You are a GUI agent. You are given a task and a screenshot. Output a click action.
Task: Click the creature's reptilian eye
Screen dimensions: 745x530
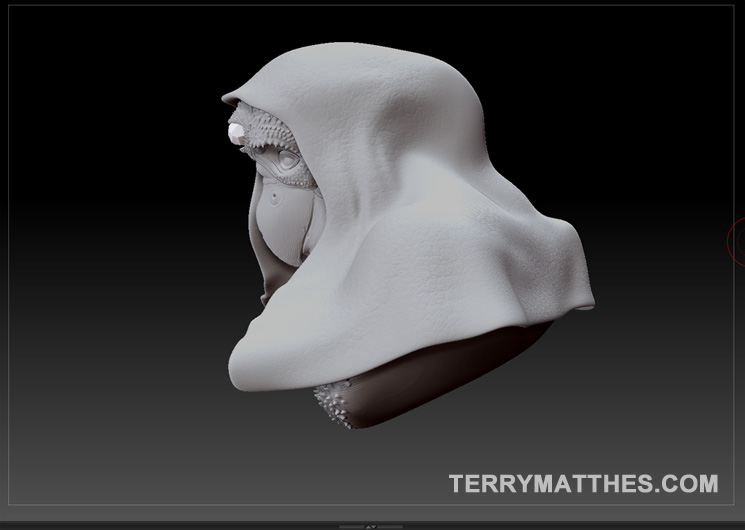287,158
